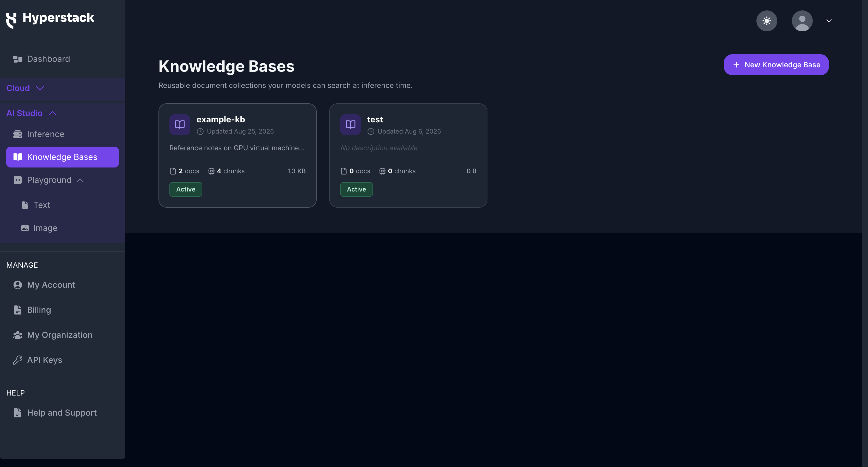Click the API Keys key icon
Screen dimensions: 868x467
point(17,360)
